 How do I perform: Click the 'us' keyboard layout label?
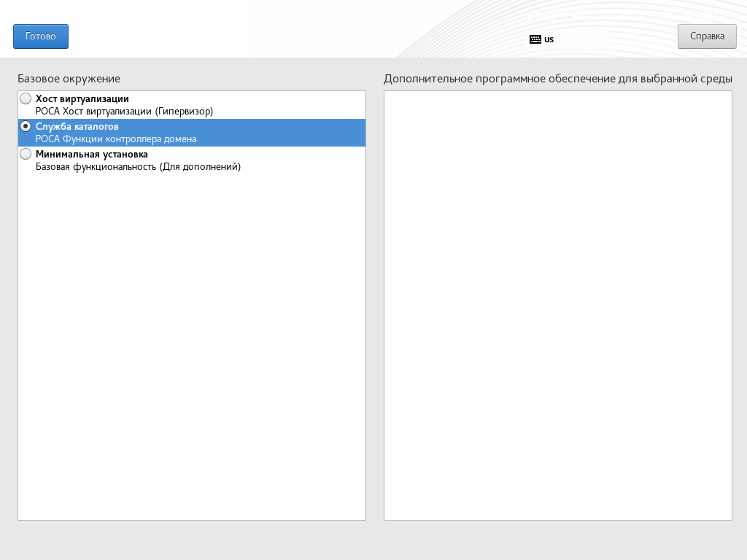pyautogui.click(x=549, y=39)
